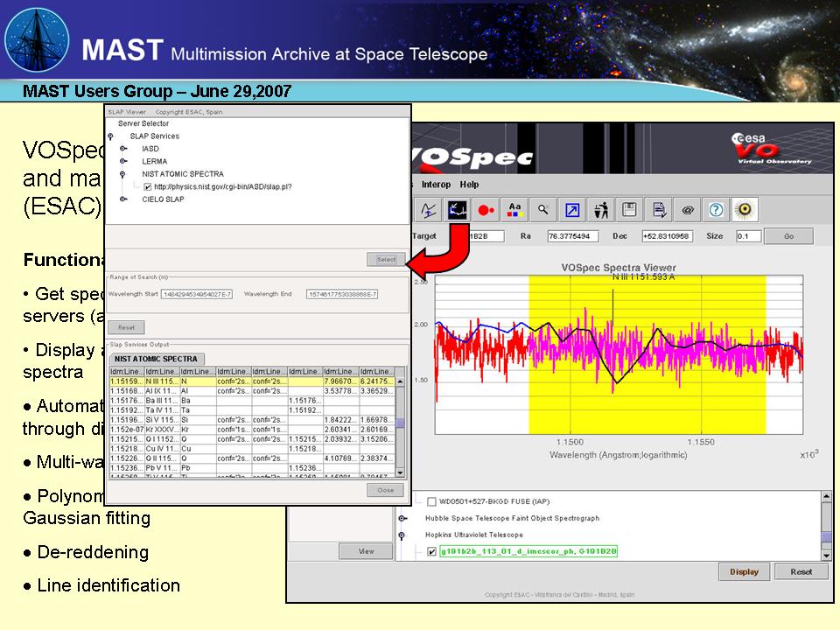Click the @ toolbar icon

click(x=688, y=210)
